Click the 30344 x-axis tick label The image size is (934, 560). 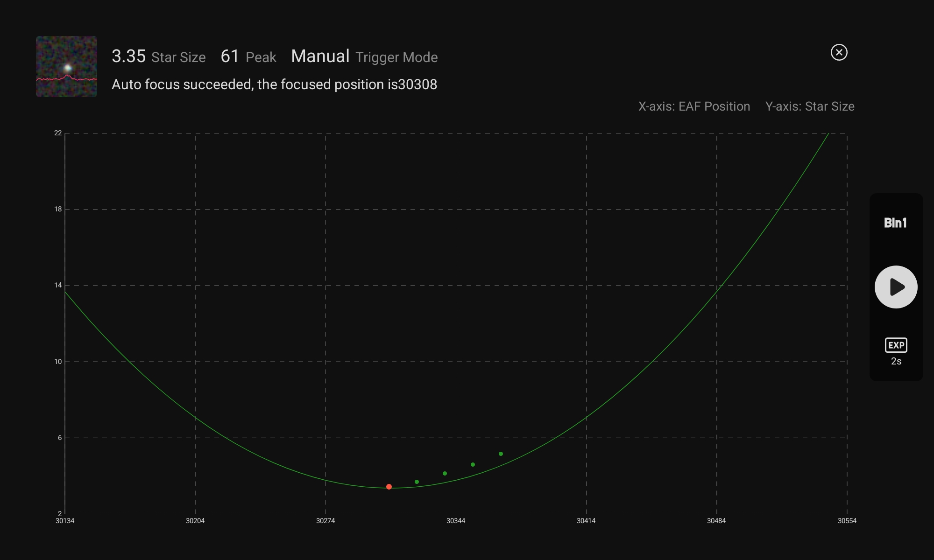456,521
